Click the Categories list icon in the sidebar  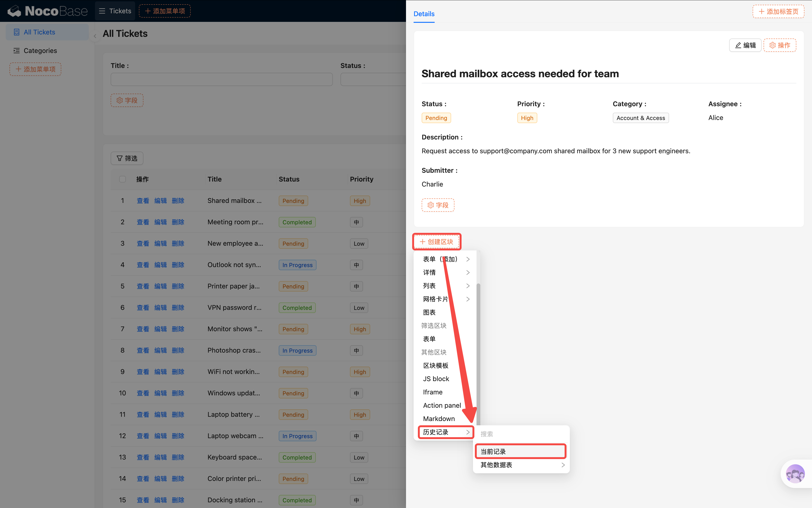coord(16,51)
